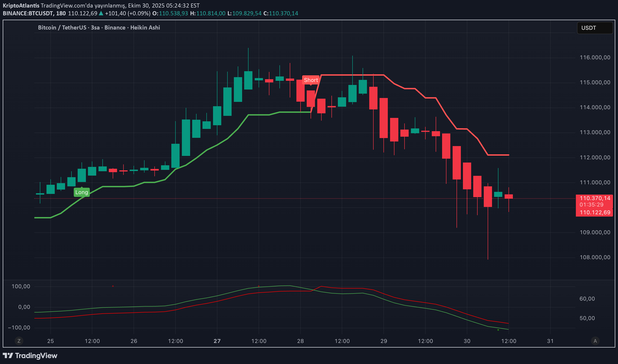Viewport: 618px width, 364px height.
Task: Click the TradingView logo
Action: (30, 355)
